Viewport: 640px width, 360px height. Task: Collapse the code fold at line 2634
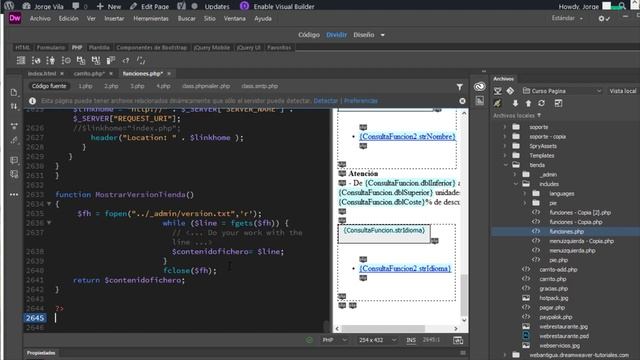pos(49,204)
